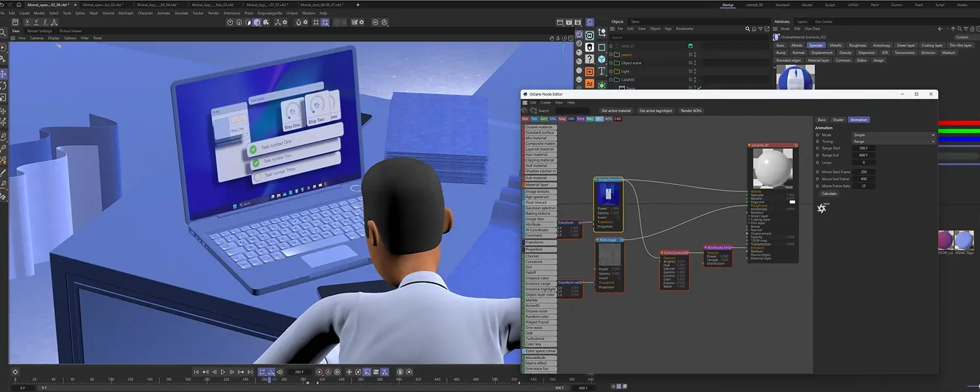This screenshot has width=980, height=392.
Task: Click the Text spline tool icon
Action: tap(602, 71)
